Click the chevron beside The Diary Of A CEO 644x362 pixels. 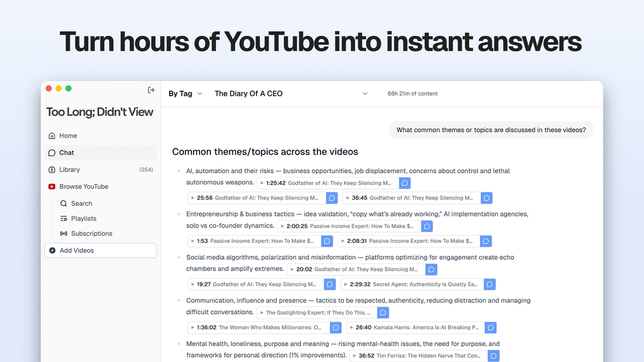point(365,94)
